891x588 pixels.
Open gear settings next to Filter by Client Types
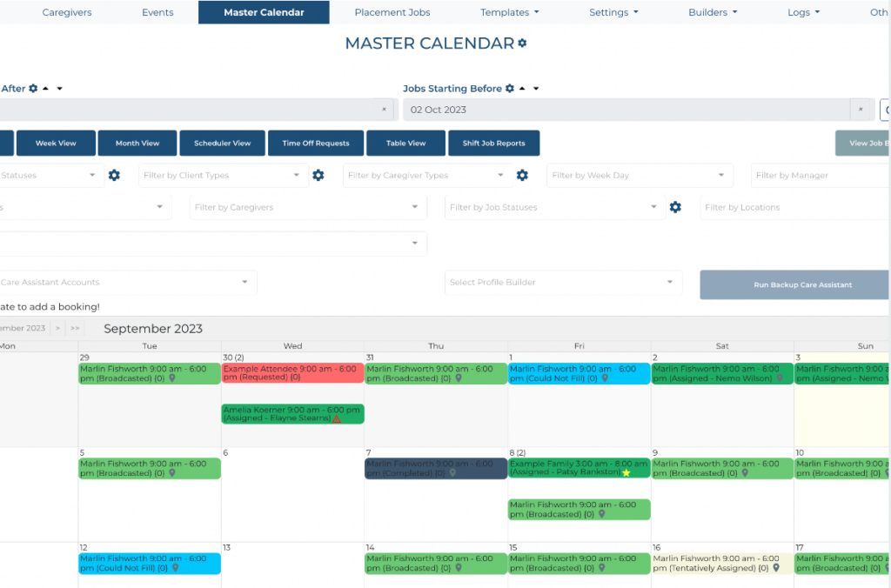click(x=318, y=175)
